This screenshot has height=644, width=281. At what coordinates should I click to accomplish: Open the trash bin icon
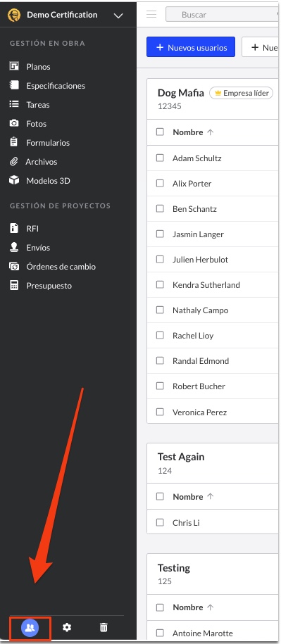(x=104, y=627)
